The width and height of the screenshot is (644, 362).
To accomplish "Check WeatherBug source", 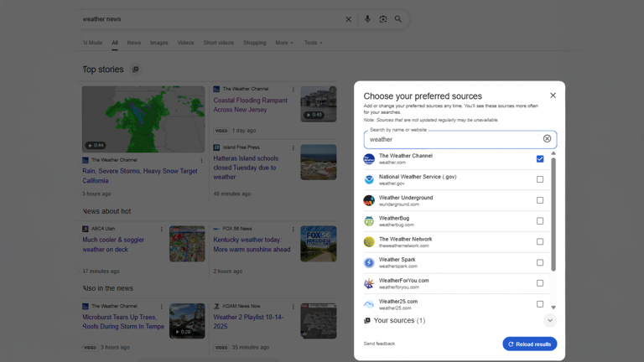I will 540,221.
